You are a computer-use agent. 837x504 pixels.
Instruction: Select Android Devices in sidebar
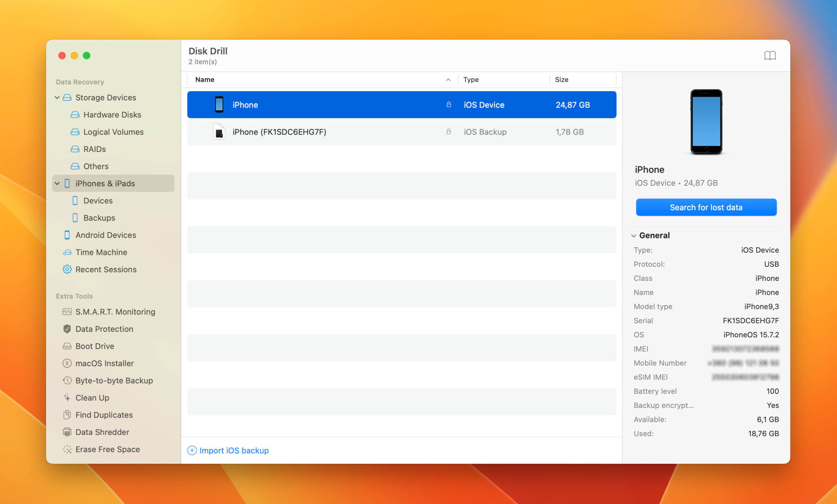pyautogui.click(x=106, y=234)
